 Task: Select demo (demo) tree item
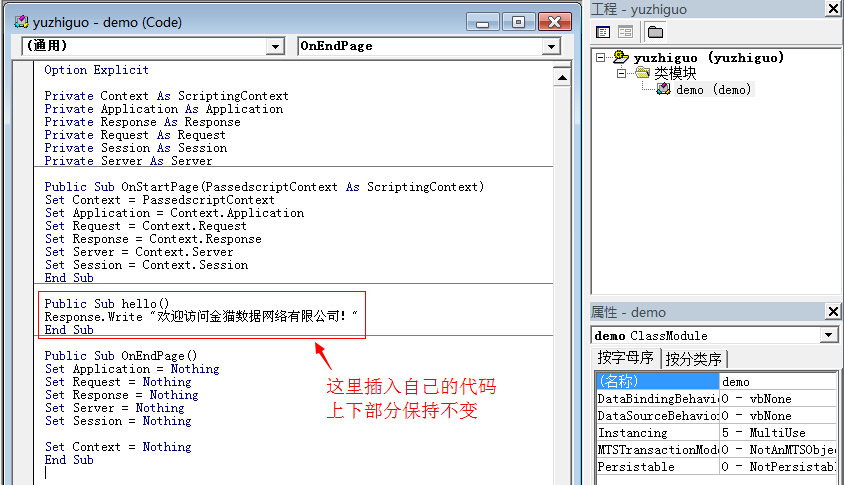[x=713, y=89]
